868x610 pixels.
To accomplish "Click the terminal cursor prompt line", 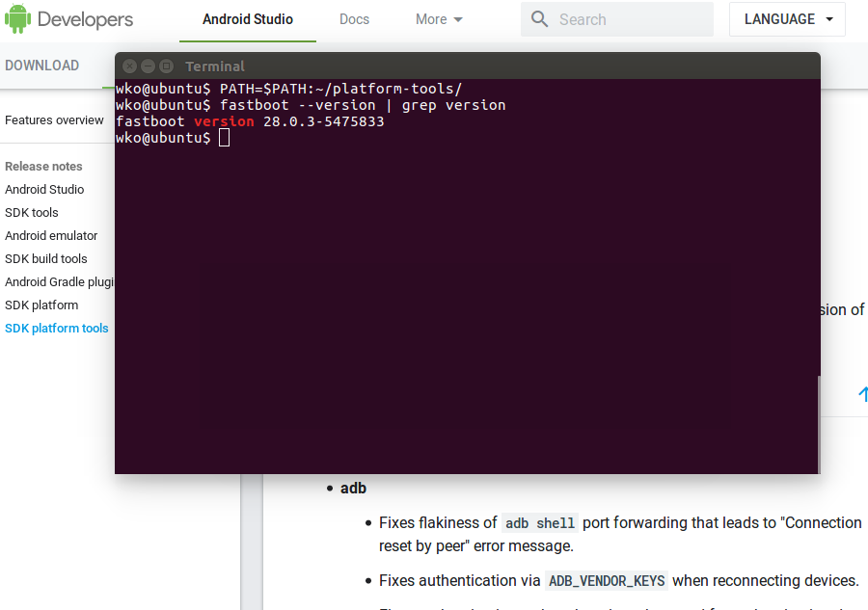I will (173, 138).
